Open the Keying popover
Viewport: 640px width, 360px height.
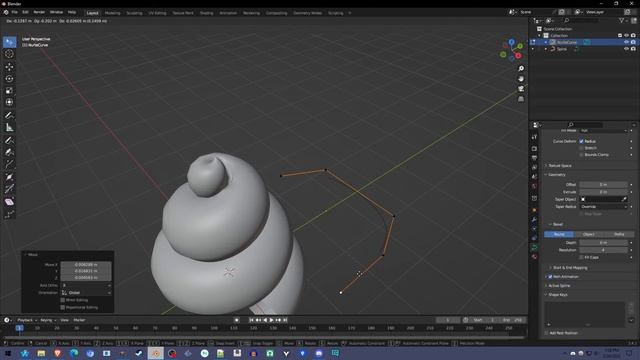tap(48, 320)
